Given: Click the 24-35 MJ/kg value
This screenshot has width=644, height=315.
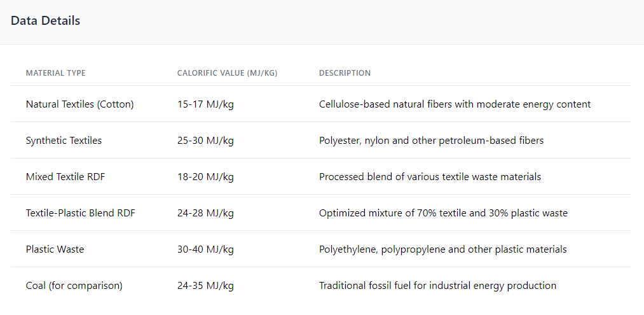Looking at the screenshot, I should tap(205, 285).
